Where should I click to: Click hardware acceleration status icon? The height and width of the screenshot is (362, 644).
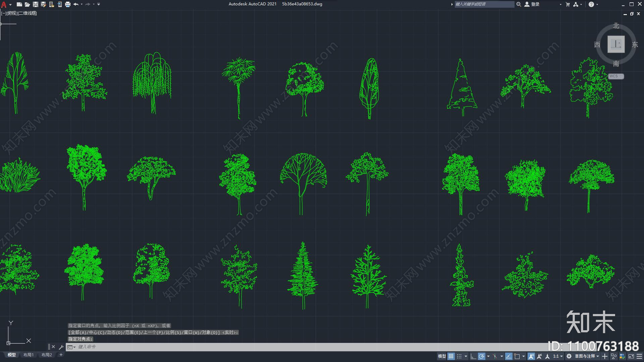[x=622, y=356]
